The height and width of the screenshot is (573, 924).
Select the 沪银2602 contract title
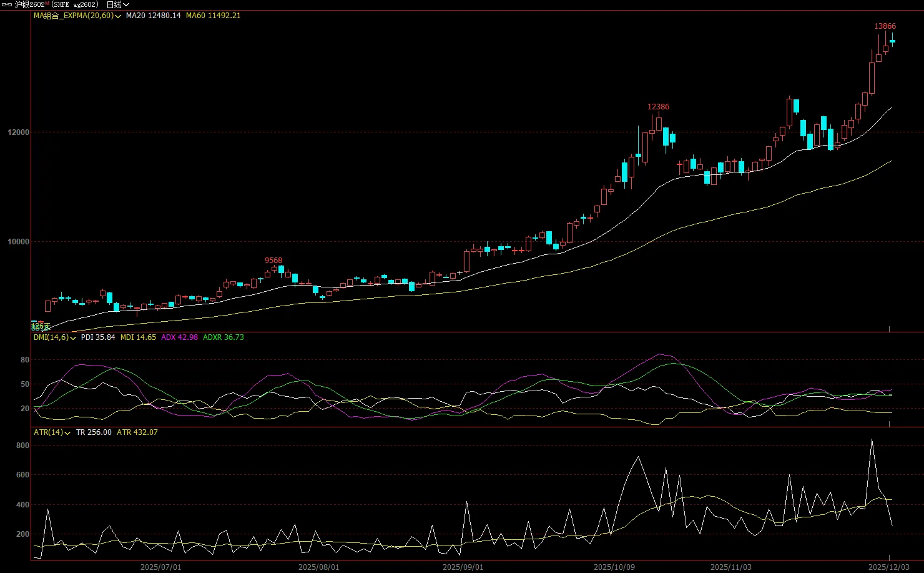tap(29, 5)
